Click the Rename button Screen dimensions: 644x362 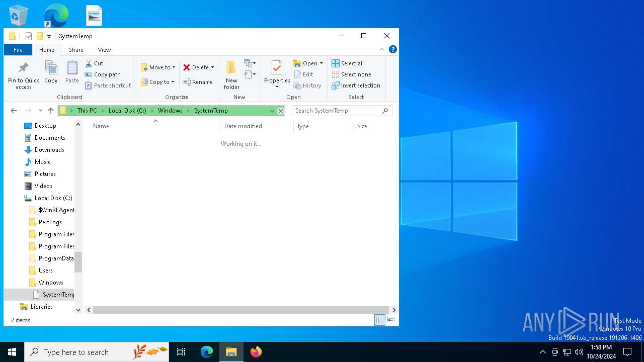(x=198, y=82)
